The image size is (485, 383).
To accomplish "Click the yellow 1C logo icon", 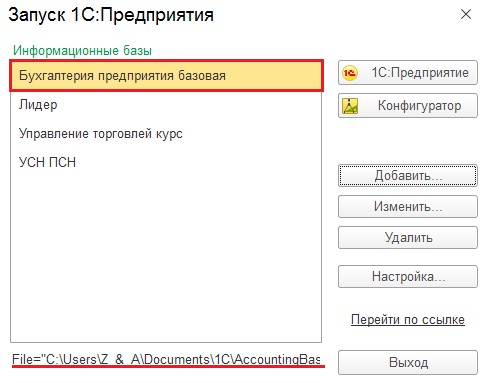I will tap(350, 73).
